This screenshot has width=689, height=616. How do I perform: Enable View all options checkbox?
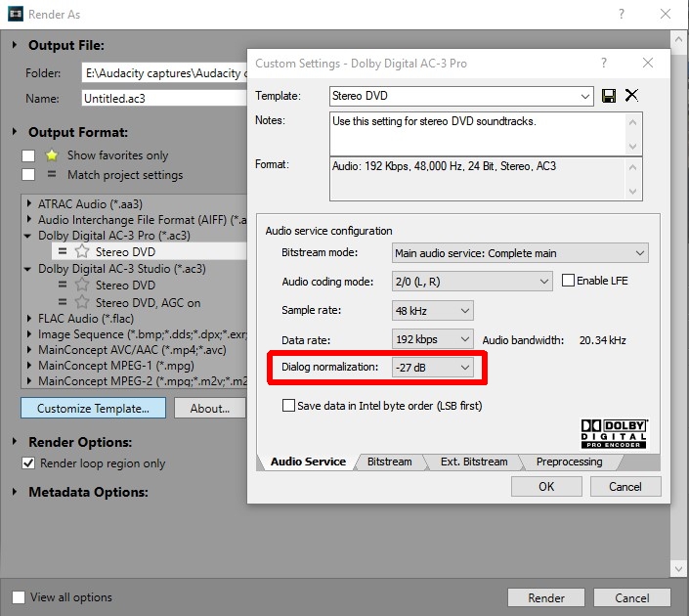[19, 597]
